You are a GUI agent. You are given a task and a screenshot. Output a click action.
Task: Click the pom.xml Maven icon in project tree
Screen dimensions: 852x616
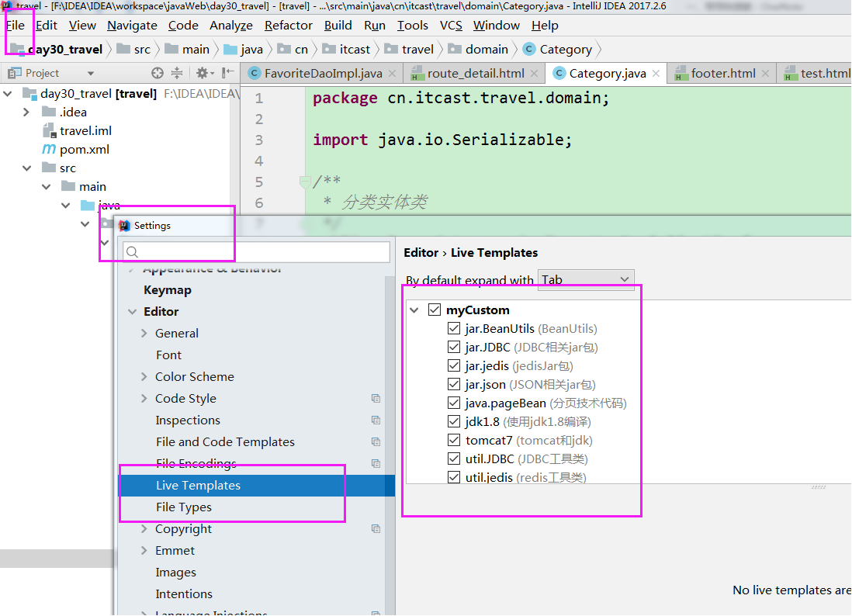click(x=49, y=149)
